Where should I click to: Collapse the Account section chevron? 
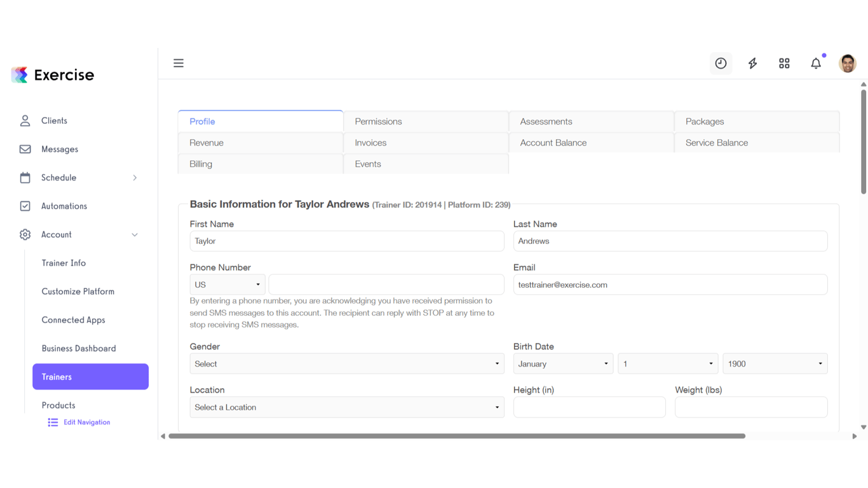pyautogui.click(x=135, y=234)
